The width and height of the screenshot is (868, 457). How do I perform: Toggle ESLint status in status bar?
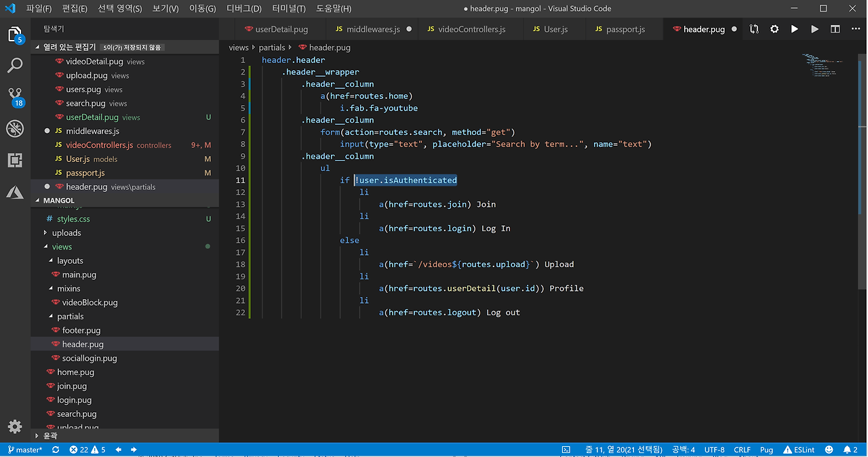click(798, 450)
